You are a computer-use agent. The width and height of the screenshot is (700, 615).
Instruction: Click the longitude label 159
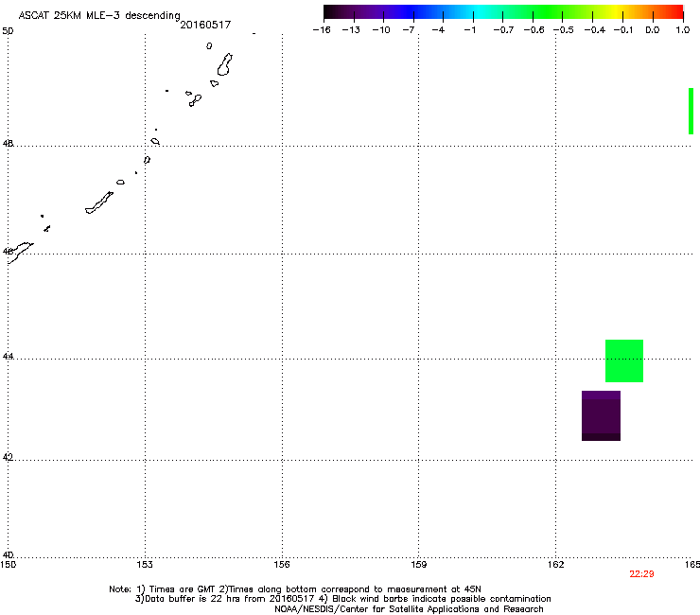click(x=418, y=565)
